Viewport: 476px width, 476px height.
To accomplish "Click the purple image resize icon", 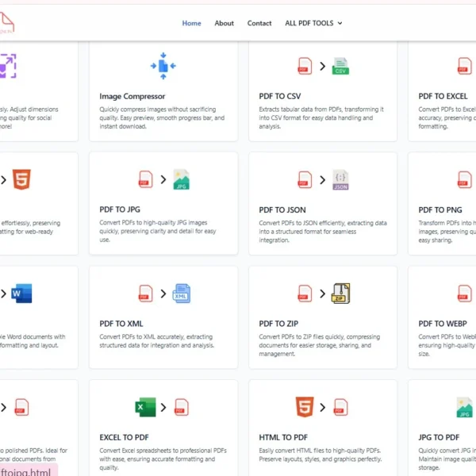I will click(8, 66).
